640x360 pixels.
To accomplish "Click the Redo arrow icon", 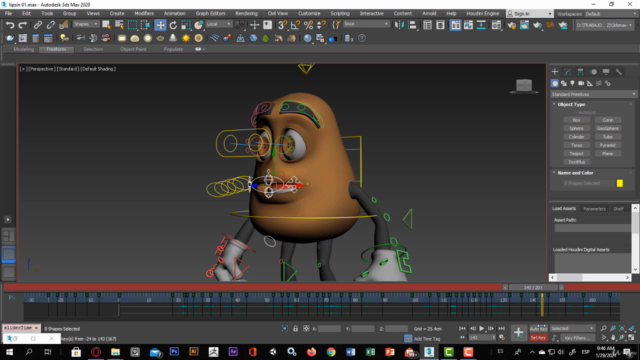I will (x=22, y=25).
